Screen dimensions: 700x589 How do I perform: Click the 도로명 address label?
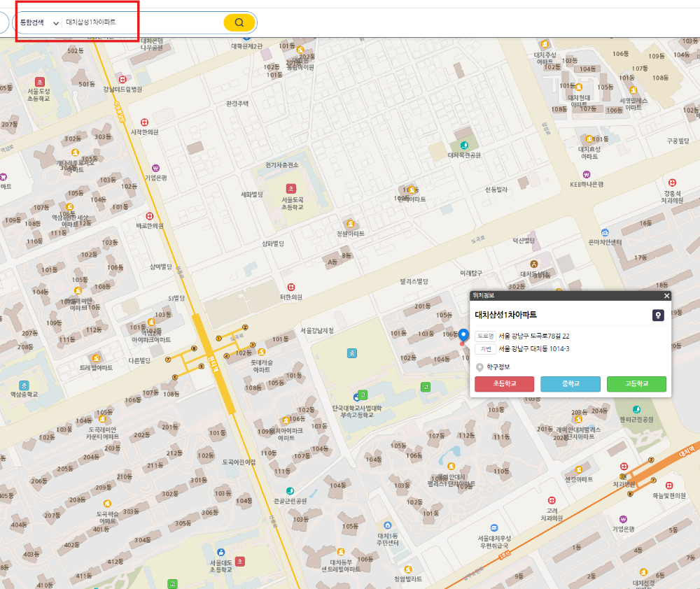[x=486, y=336]
